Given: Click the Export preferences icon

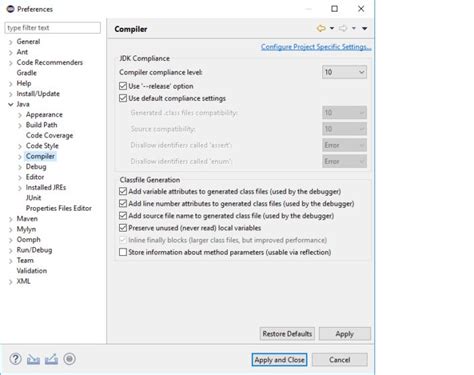Looking at the screenshot, I should (x=51, y=359).
